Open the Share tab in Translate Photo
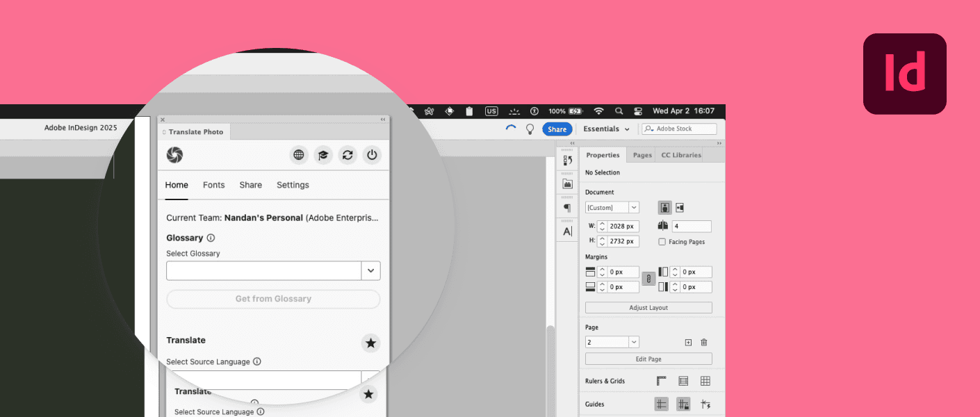 click(251, 185)
